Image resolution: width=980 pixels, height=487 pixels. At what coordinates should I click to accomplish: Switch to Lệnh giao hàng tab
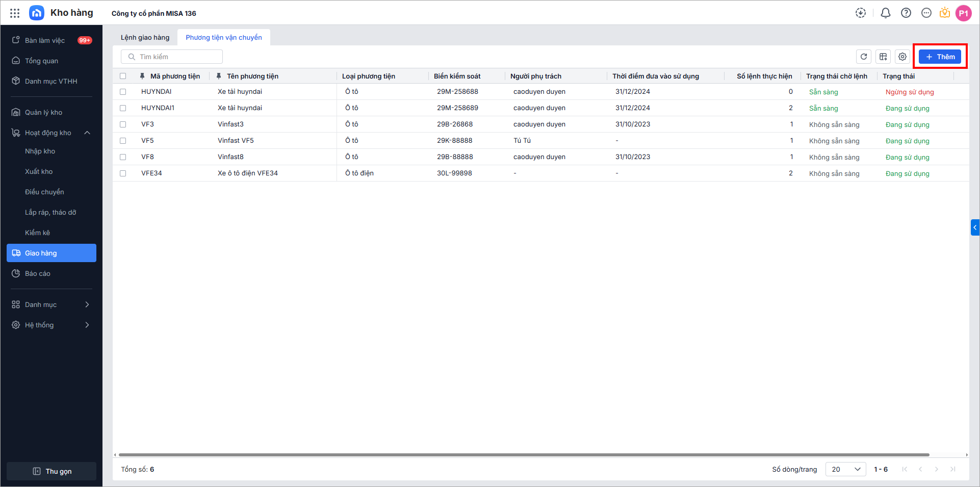point(145,38)
